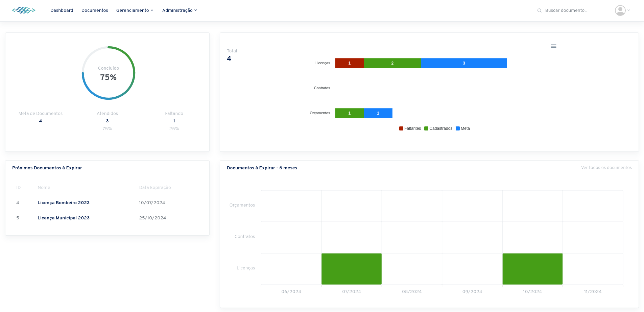Open the Licença Bombeiro 2023 document

click(64, 203)
